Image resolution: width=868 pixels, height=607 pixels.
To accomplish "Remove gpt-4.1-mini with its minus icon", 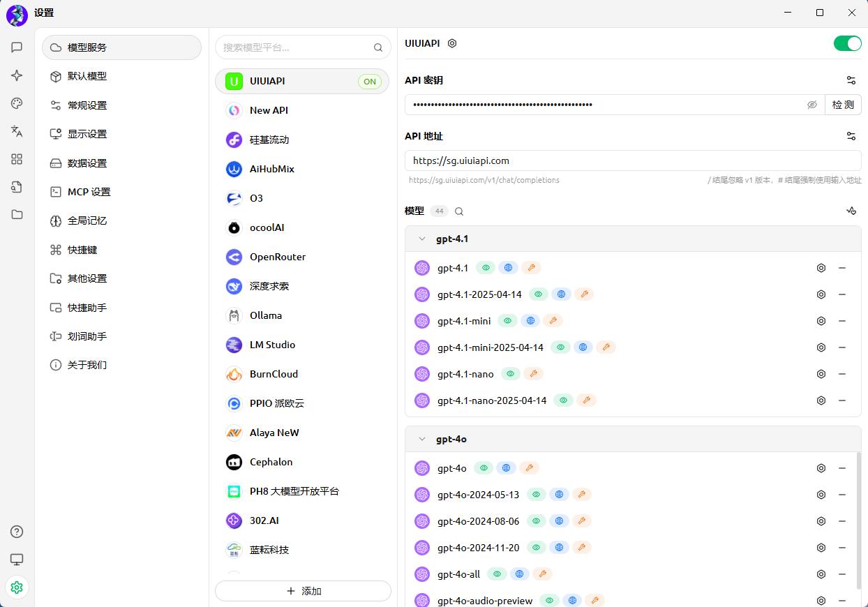I will (x=842, y=321).
